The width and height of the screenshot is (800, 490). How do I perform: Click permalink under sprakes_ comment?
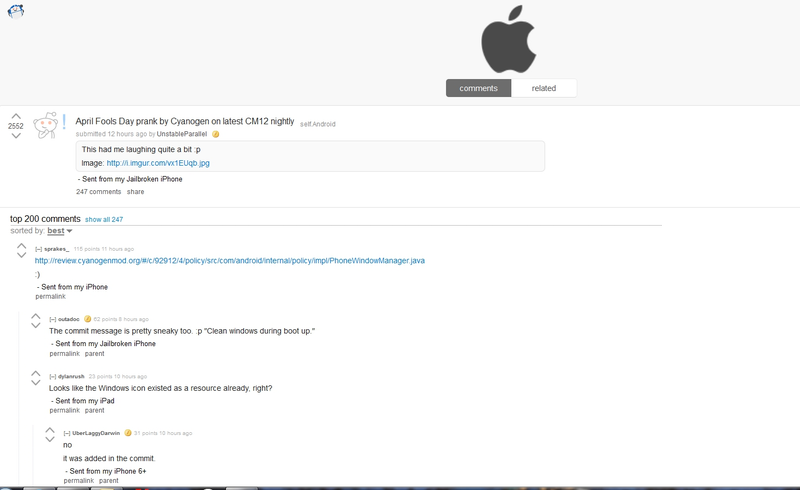pyautogui.click(x=51, y=297)
